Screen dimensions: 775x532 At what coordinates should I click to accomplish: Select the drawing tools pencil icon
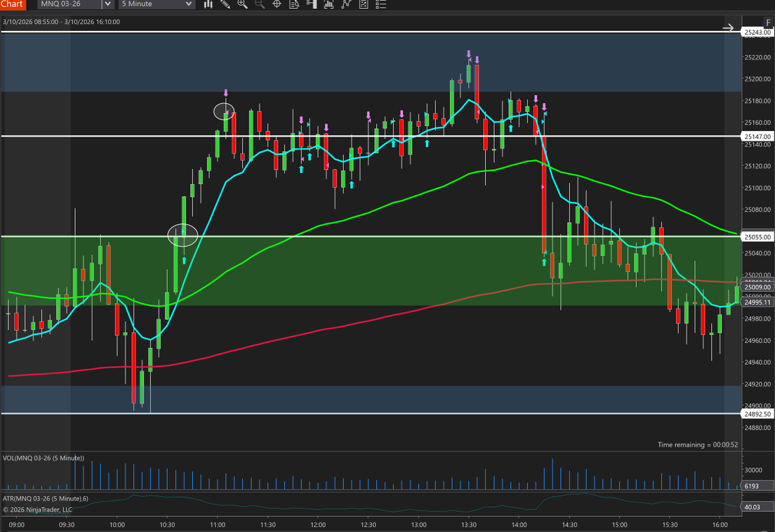[225, 4]
